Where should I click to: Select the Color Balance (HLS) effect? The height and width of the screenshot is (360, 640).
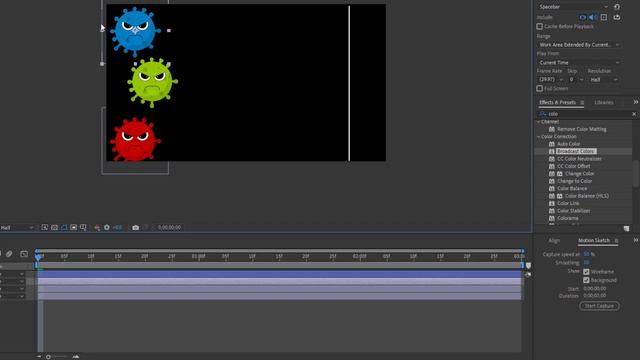pos(587,196)
